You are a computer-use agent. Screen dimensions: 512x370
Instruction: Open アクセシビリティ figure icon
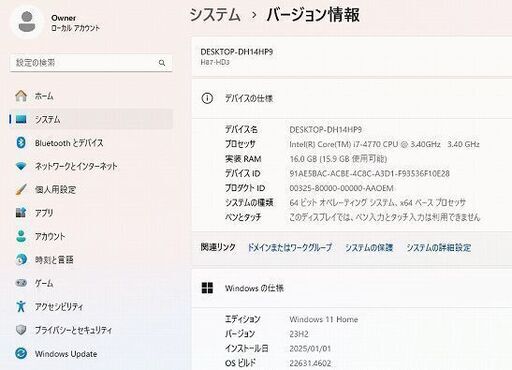pyautogui.click(x=21, y=306)
